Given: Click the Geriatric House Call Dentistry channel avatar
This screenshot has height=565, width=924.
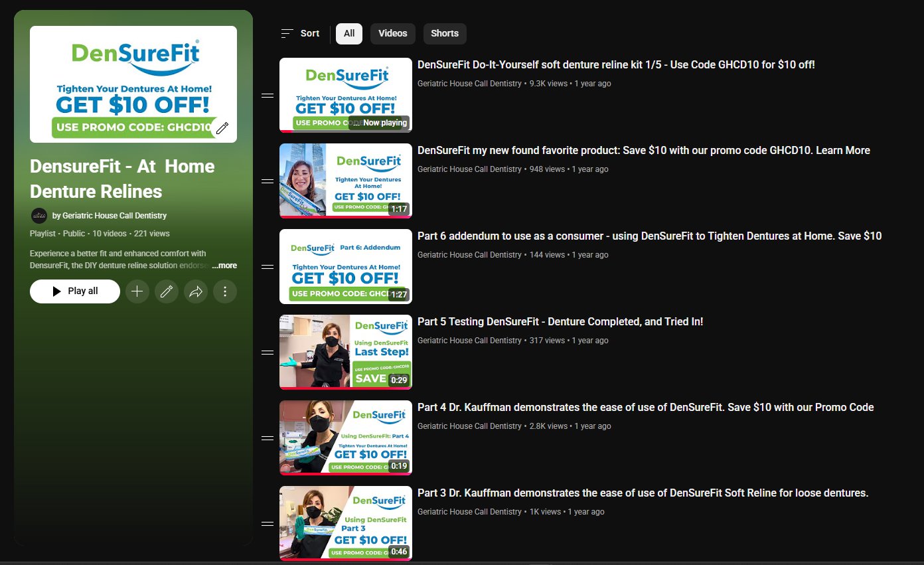Looking at the screenshot, I should pyautogui.click(x=39, y=216).
